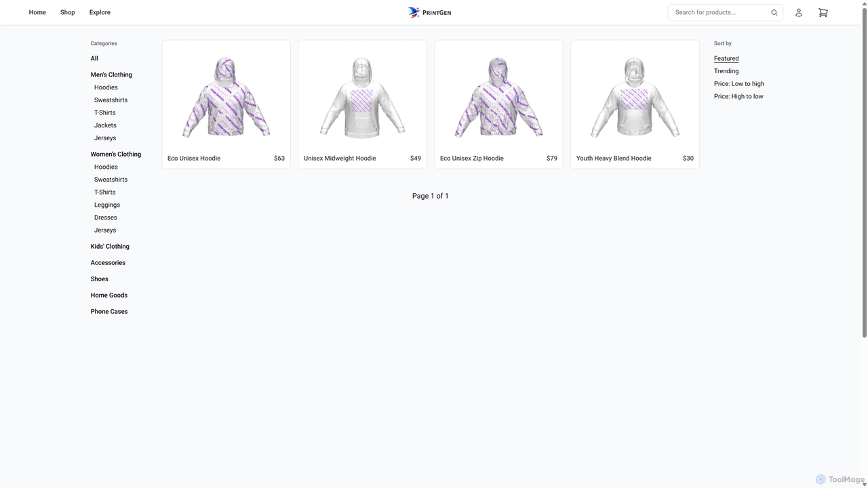
Task: Open the Home Goods category
Action: pos(109,295)
